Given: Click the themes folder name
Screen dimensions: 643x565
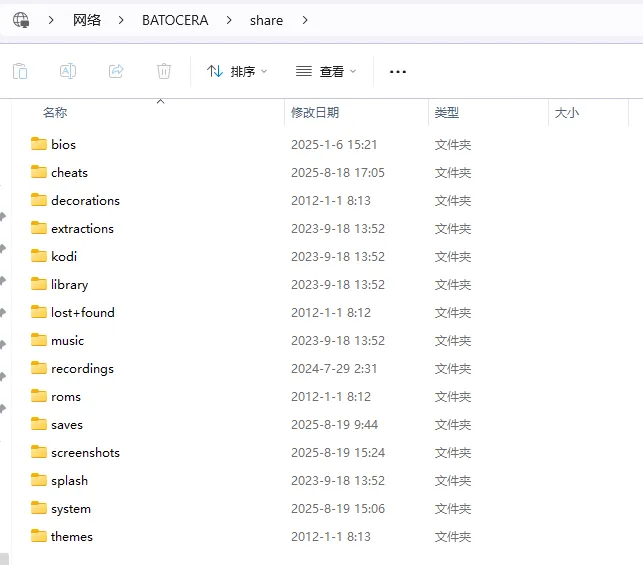Looking at the screenshot, I should [x=72, y=536].
